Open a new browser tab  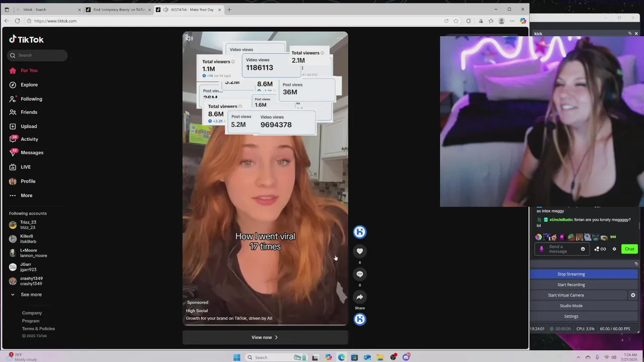click(229, 10)
